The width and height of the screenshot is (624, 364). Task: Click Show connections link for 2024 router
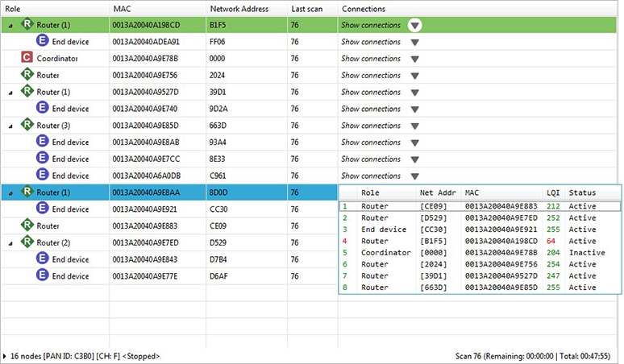click(371, 75)
